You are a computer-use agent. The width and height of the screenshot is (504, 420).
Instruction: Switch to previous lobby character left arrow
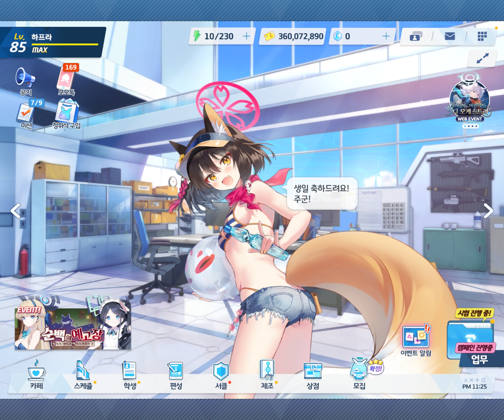coord(16,211)
